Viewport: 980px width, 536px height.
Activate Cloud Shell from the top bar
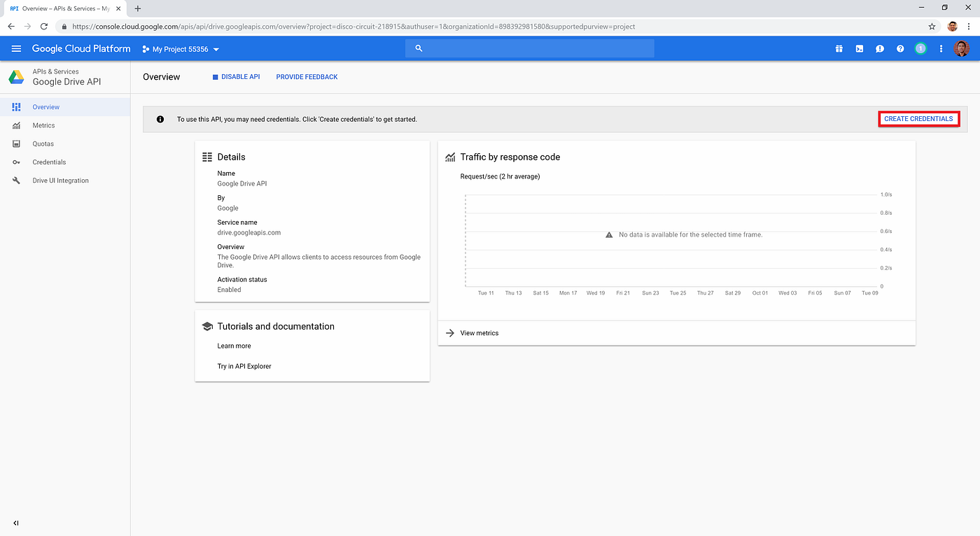(x=859, y=48)
